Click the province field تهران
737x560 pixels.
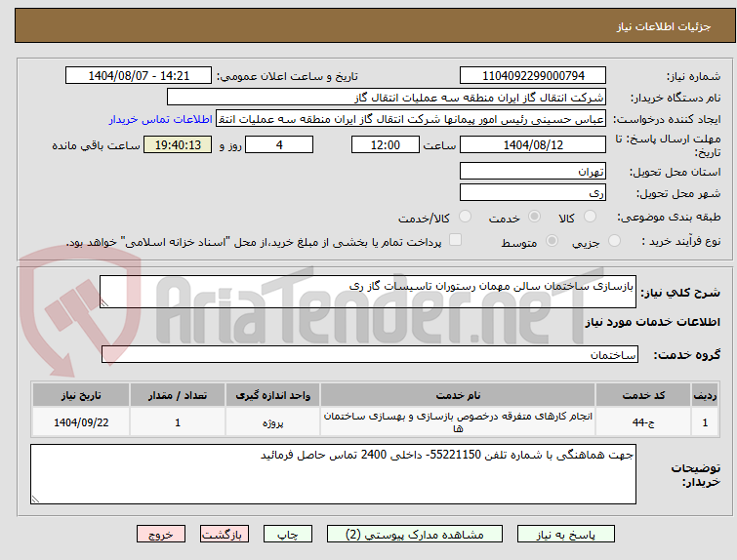coord(533,171)
